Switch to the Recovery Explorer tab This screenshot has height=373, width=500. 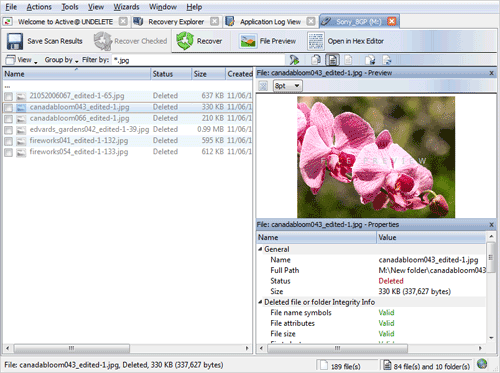pos(176,22)
